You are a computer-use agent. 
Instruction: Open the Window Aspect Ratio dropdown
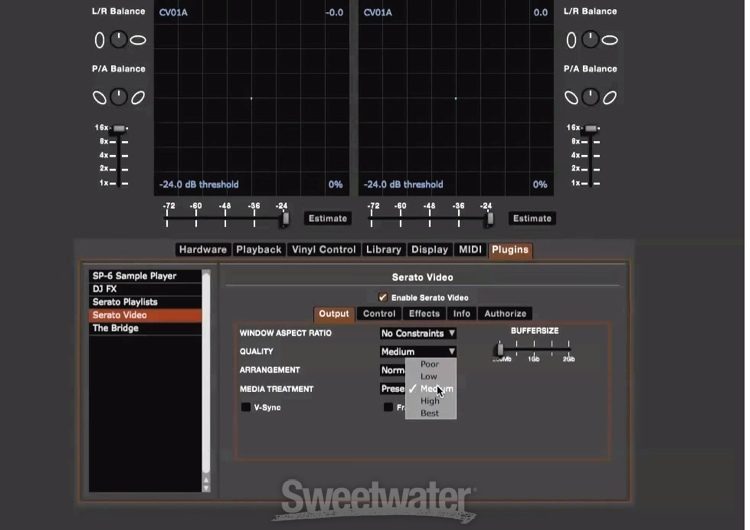(x=418, y=333)
